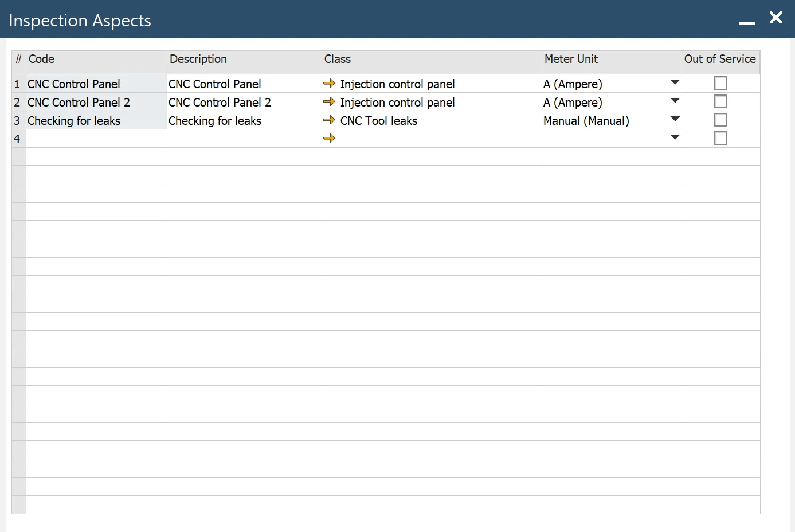Viewport: 795px width, 532px height.
Task: Tick the Out of Service checkbox in row 4
Action: (x=720, y=139)
